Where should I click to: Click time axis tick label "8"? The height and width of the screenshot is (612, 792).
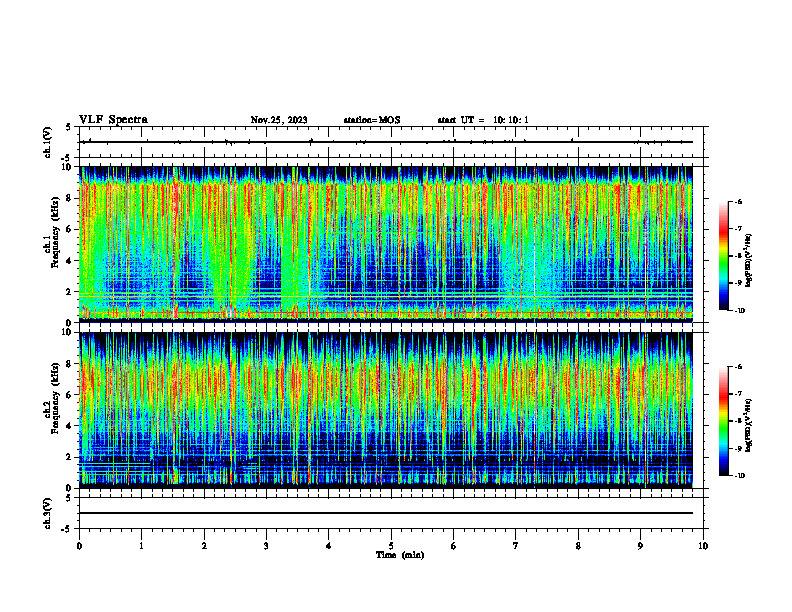coord(578,546)
